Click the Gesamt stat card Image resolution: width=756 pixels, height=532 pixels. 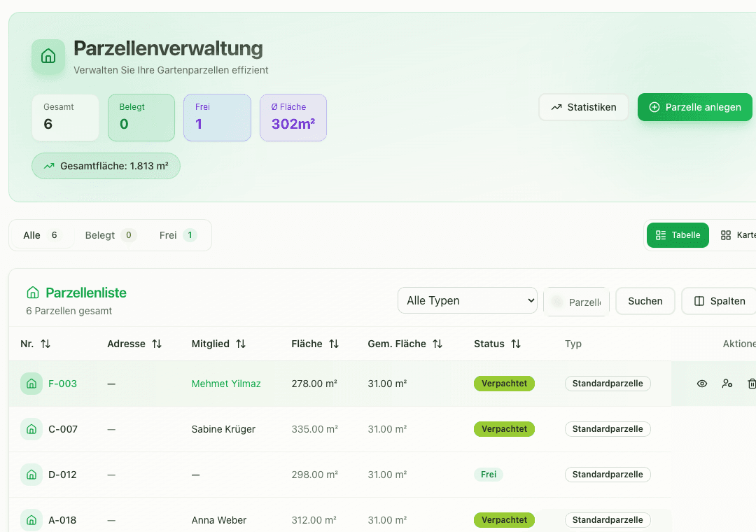66,118
